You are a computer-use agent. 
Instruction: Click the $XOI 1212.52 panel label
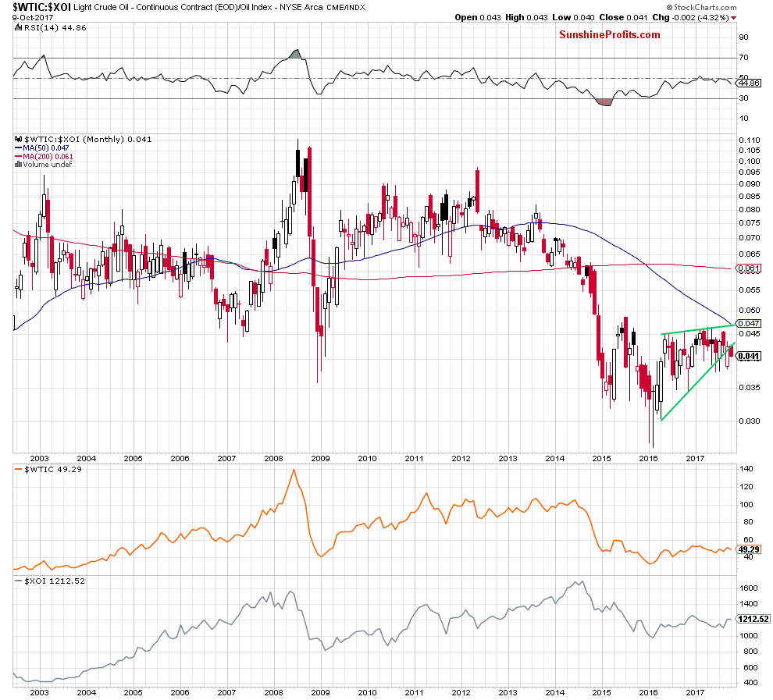(54, 581)
